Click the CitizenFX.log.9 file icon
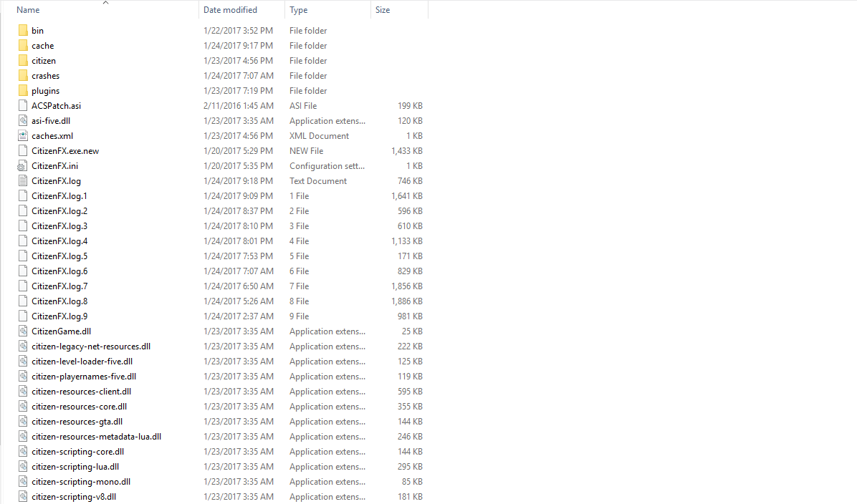Screen dimensions: 857x504 pyautogui.click(x=23, y=316)
